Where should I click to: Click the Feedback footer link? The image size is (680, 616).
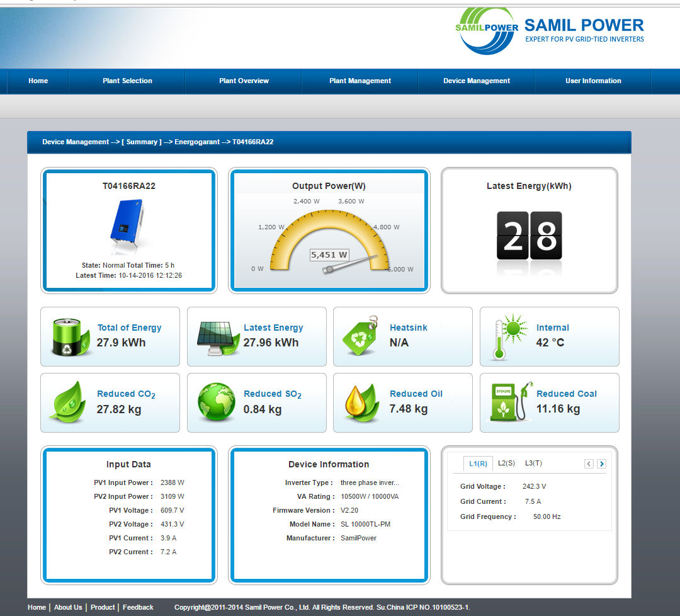tap(138, 607)
